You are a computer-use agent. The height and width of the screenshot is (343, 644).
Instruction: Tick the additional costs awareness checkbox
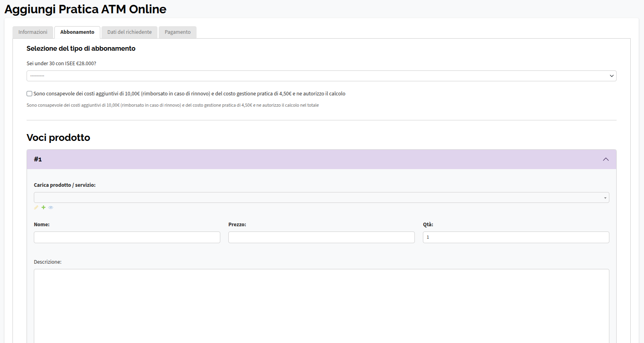click(29, 94)
